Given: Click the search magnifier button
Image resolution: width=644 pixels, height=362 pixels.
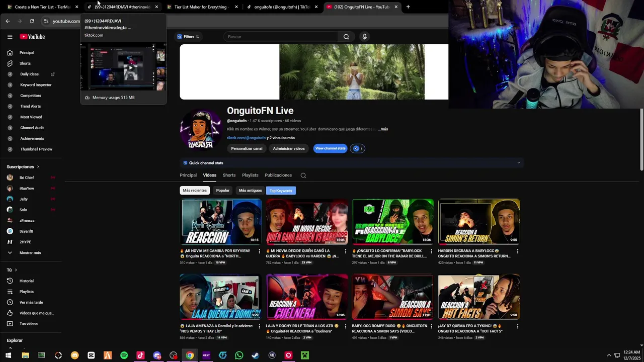Looking at the screenshot, I should [x=346, y=37].
